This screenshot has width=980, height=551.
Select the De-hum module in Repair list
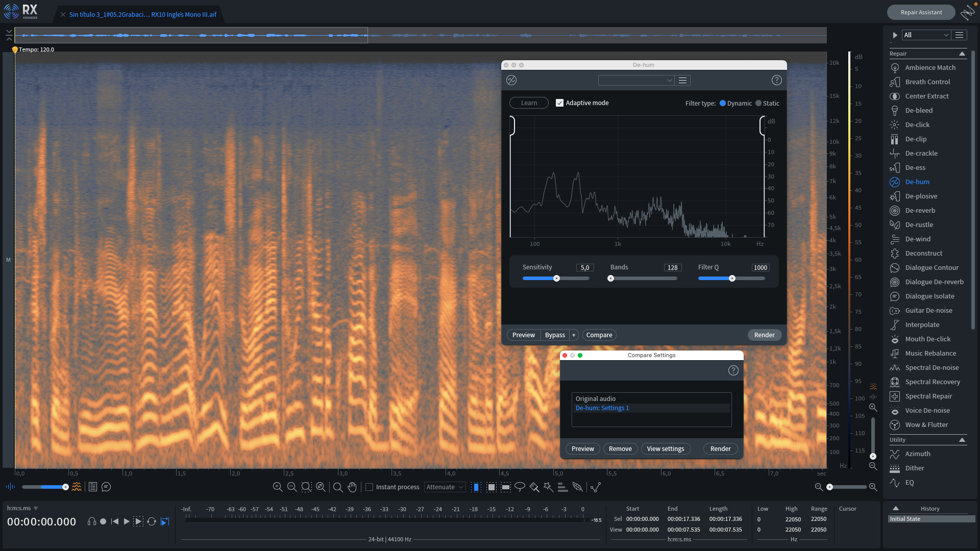917,182
